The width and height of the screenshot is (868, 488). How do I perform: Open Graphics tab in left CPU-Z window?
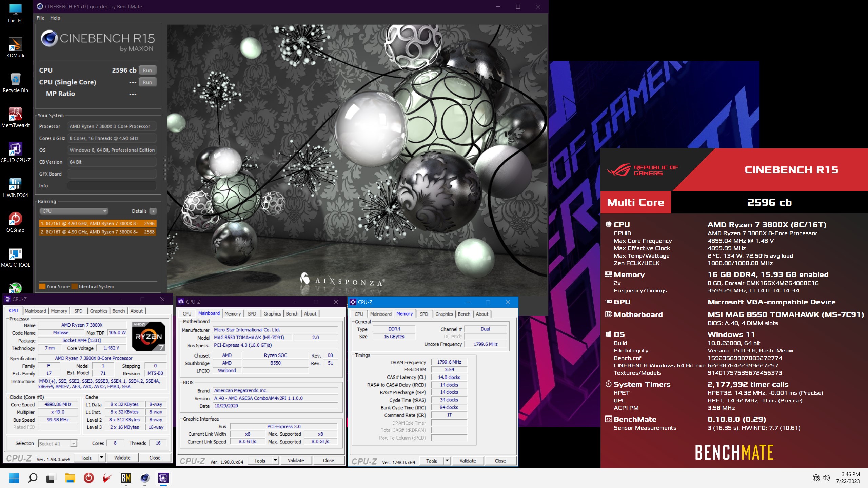pyautogui.click(x=99, y=311)
